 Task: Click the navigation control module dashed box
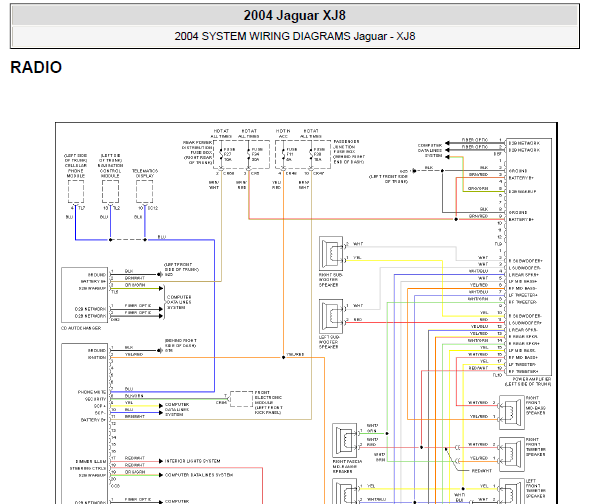(110, 191)
